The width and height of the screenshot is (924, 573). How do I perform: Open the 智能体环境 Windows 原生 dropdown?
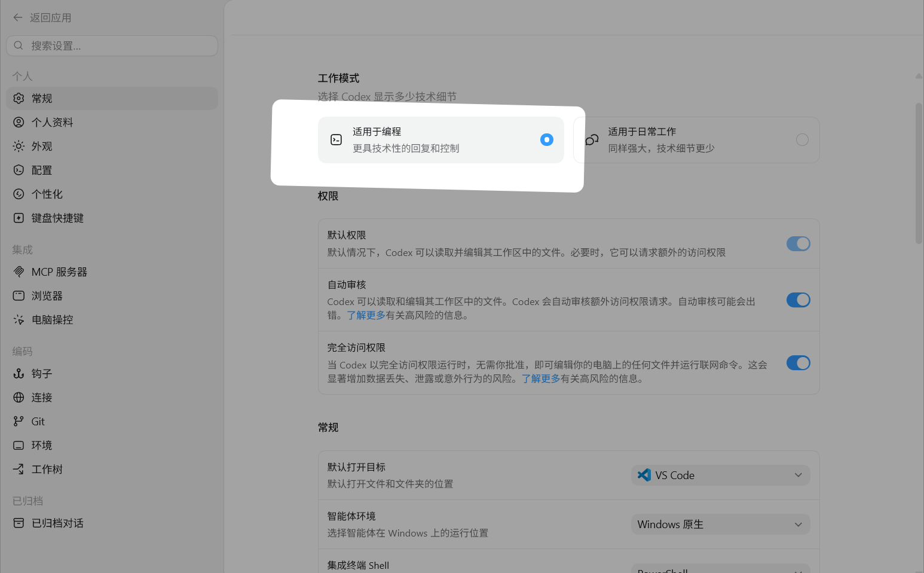point(721,524)
